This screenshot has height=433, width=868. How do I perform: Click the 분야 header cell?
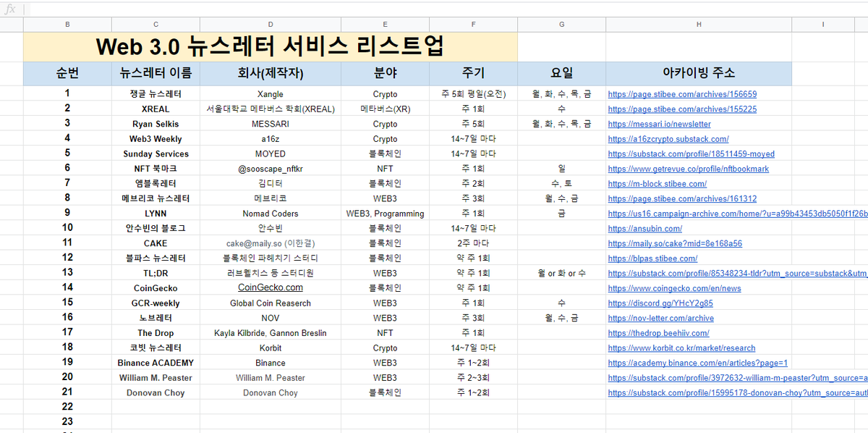pyautogui.click(x=385, y=74)
